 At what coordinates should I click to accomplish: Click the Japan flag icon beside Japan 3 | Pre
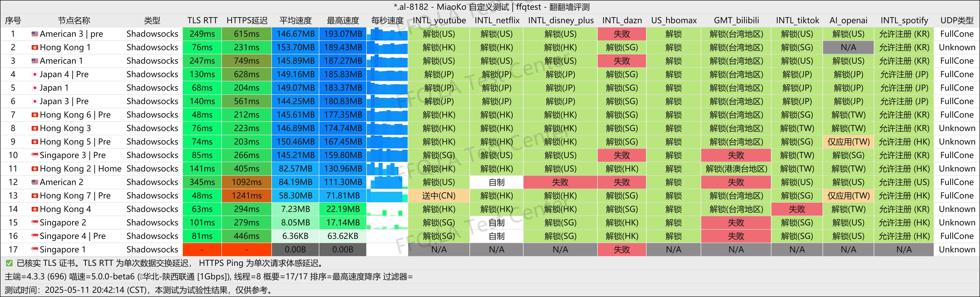[35, 101]
